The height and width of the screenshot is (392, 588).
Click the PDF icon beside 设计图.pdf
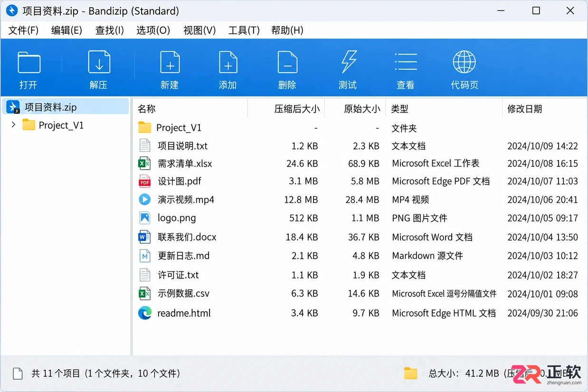click(x=144, y=181)
